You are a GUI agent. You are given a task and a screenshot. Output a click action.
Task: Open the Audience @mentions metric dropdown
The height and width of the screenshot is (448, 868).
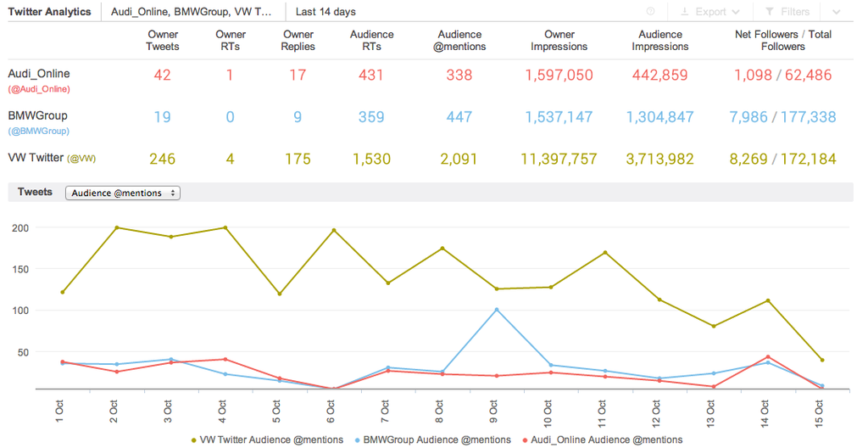123,193
